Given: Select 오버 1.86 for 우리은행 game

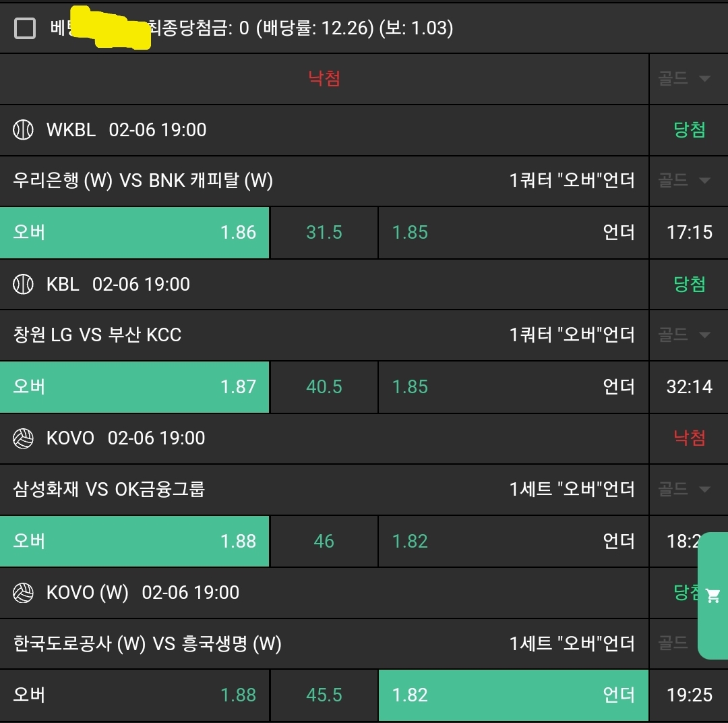Looking at the screenshot, I should tap(135, 233).
